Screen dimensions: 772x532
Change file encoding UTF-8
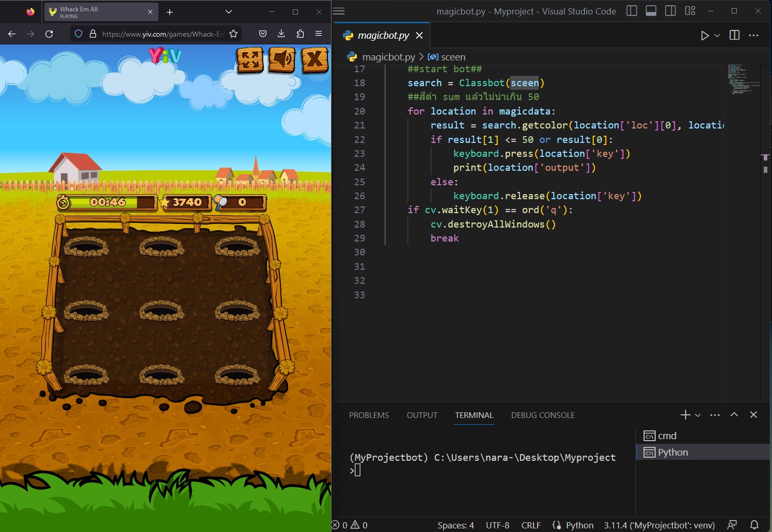tap(497, 525)
